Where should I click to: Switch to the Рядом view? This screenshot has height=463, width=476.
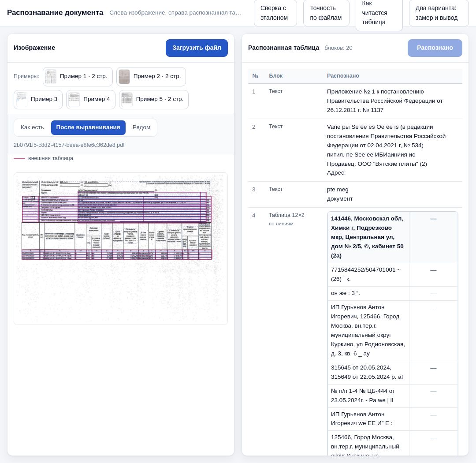[x=141, y=127]
